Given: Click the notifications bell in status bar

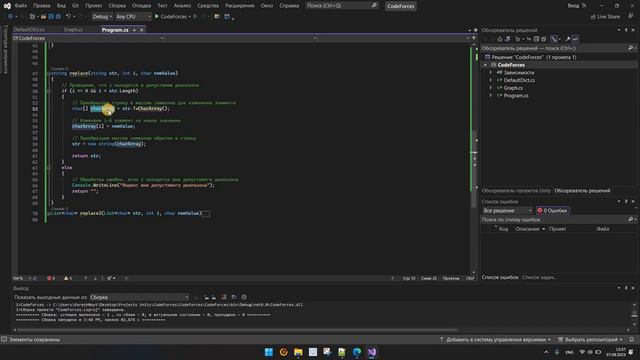Looking at the screenshot, I should (x=632, y=340).
